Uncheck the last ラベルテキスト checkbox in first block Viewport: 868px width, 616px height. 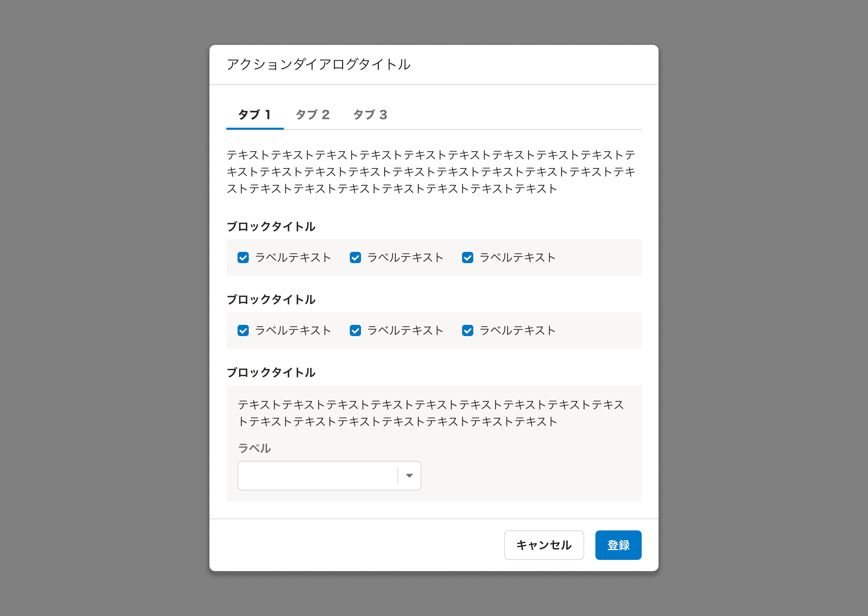[x=467, y=257]
